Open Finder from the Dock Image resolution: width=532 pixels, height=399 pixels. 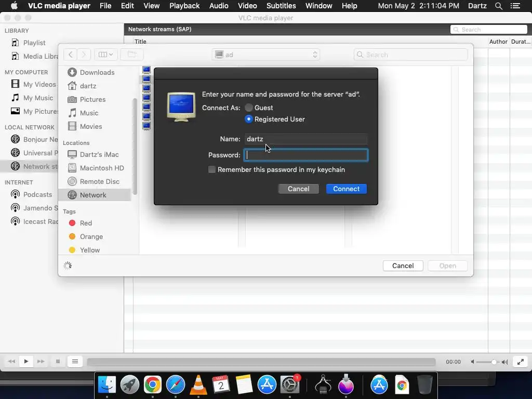(x=107, y=385)
